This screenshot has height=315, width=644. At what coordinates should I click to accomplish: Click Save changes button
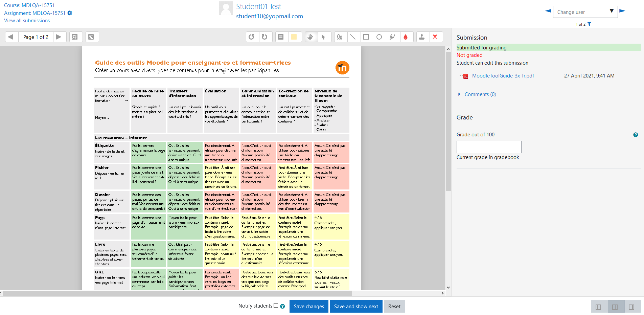coord(309,307)
